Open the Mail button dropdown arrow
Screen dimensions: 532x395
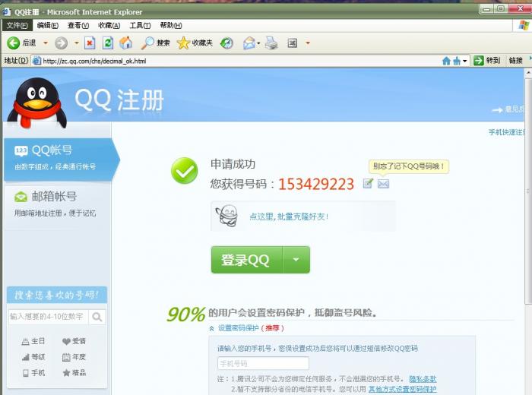pyautogui.click(x=258, y=43)
